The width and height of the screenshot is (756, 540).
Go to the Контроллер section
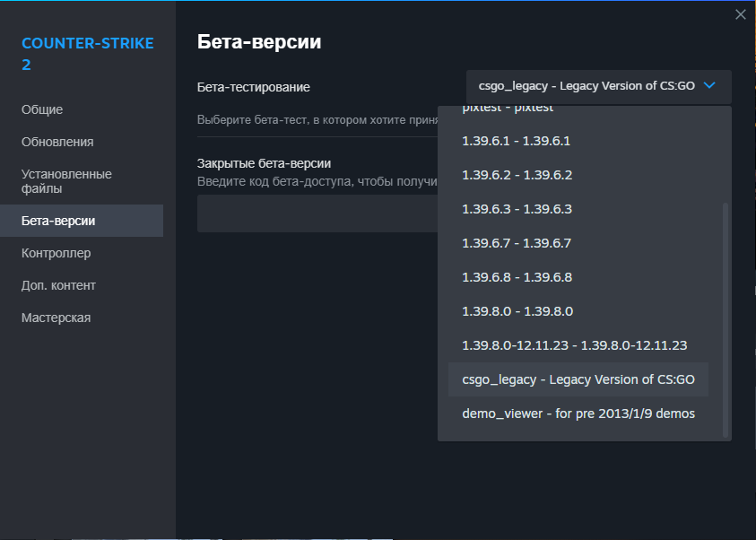coord(56,253)
